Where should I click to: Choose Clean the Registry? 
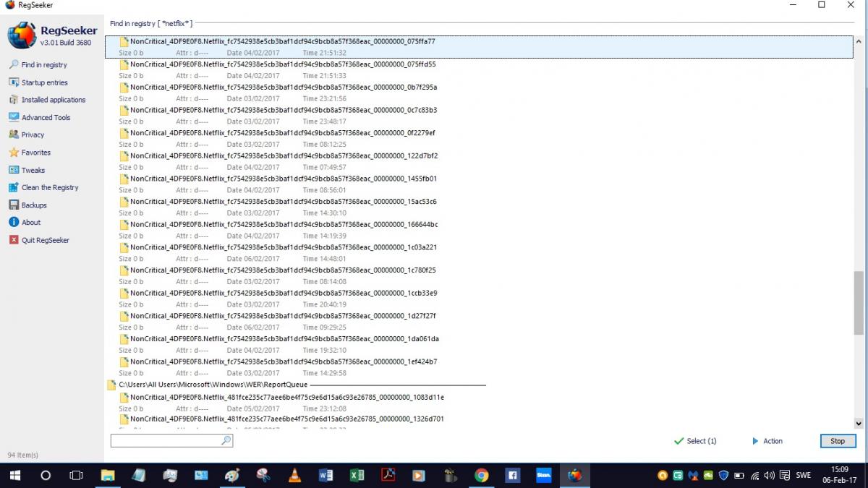tap(43, 187)
